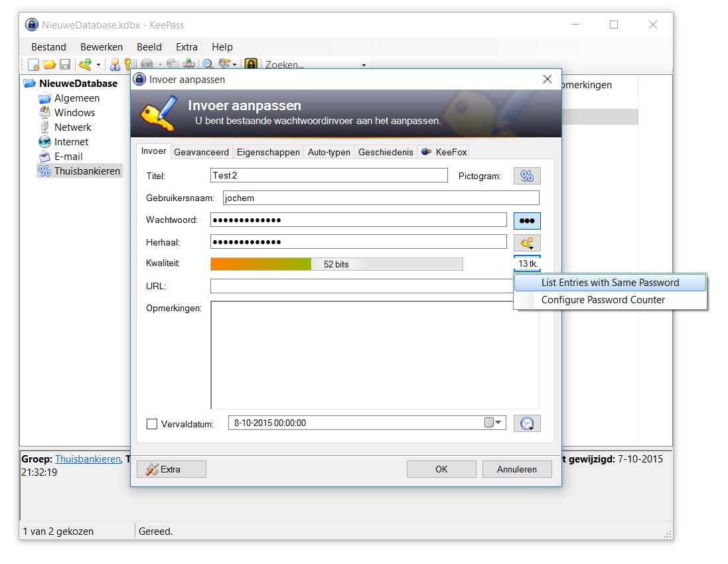The width and height of the screenshot is (728, 564).
Task: Click the 'Gereed.' status bar text
Action: point(155,531)
